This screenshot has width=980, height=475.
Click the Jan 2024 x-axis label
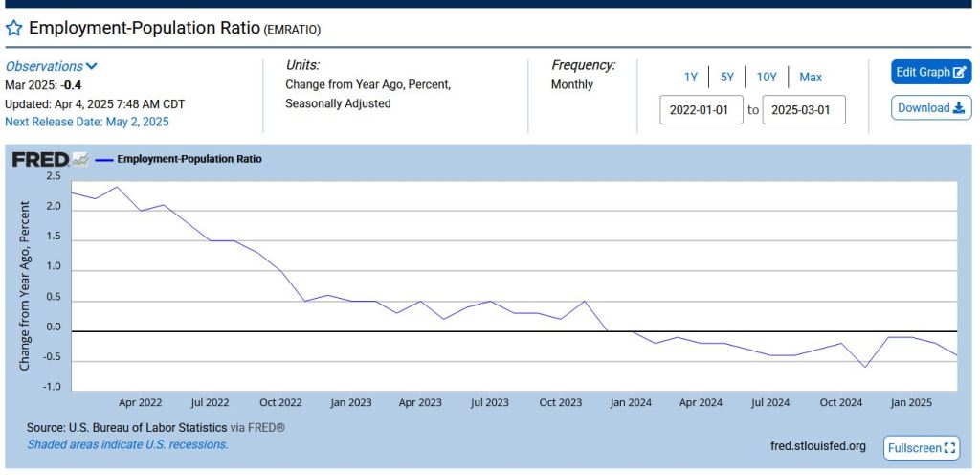pos(631,403)
